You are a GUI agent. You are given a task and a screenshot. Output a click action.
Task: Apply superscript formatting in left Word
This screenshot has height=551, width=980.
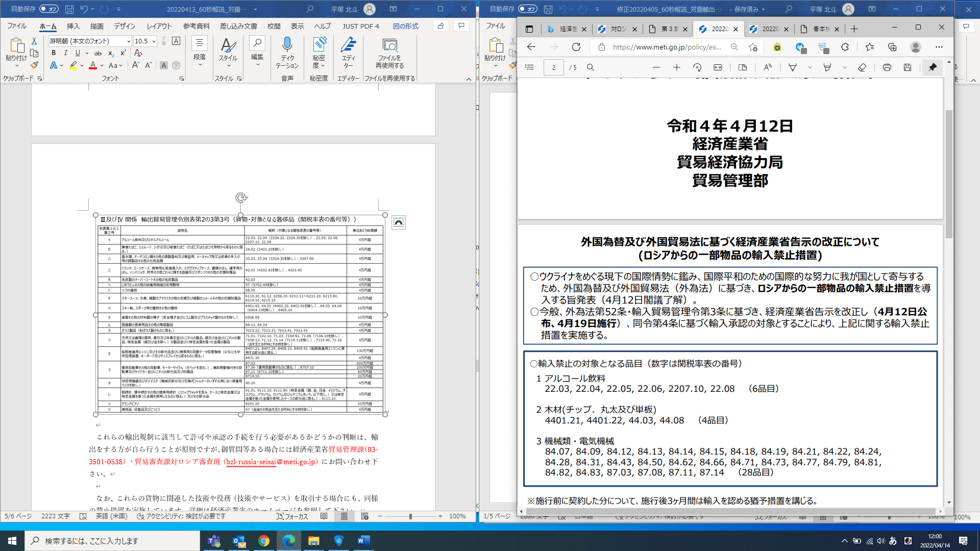coord(123,53)
